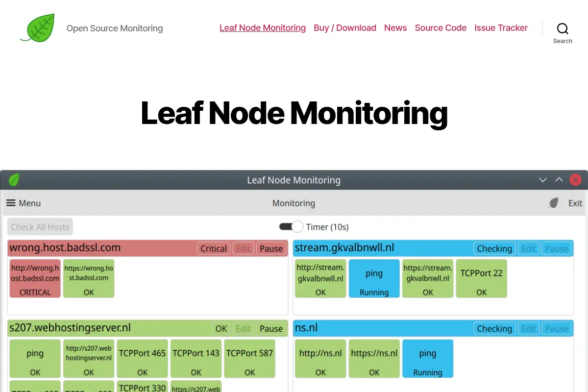Click Checking status on stream.gkvalbnwll.nl
Screen dimensions: 588x392
[x=494, y=248]
